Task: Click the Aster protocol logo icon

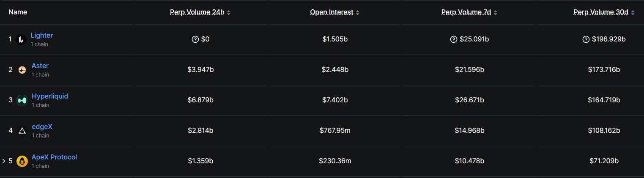Action: click(x=22, y=70)
